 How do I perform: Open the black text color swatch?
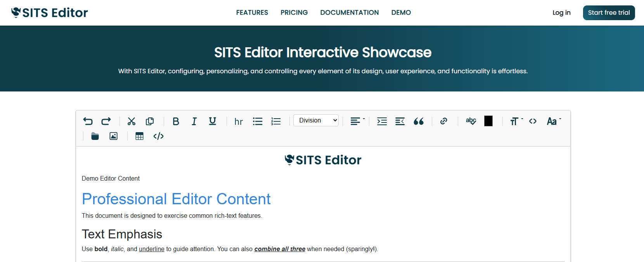click(488, 121)
